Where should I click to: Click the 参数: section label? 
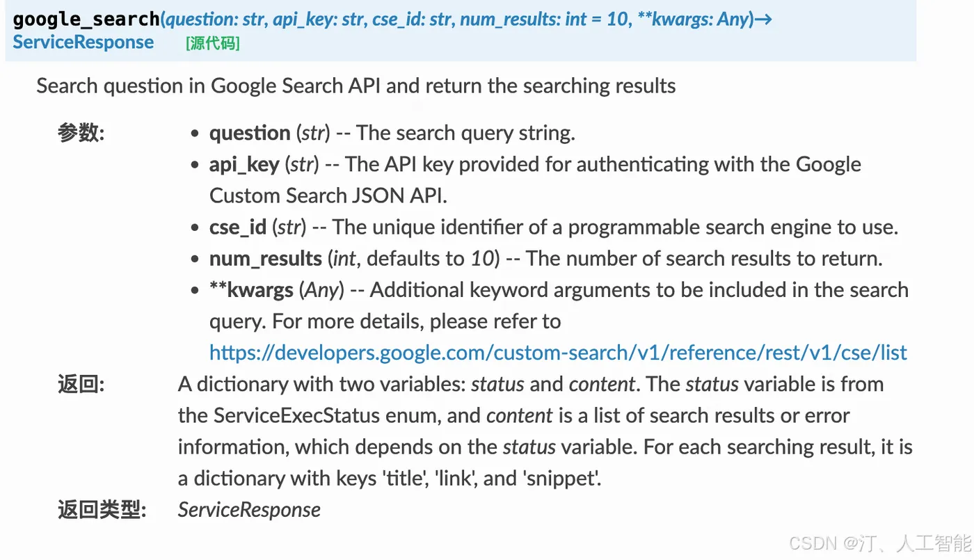coord(81,133)
